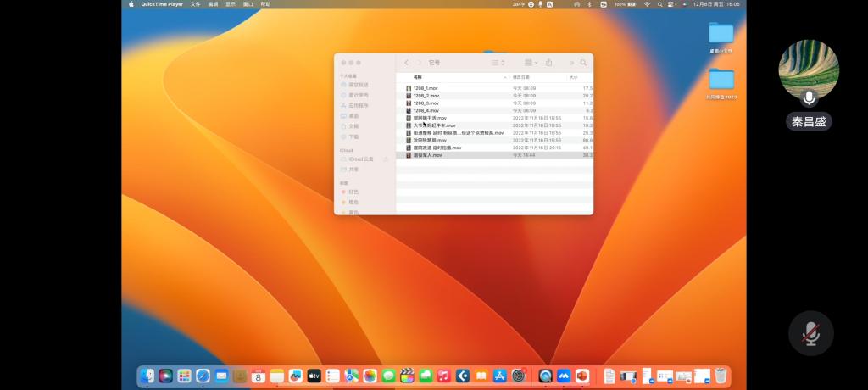Image resolution: width=868 pixels, height=390 pixels.
Task: Open Finder from the Dock
Action: coord(147,376)
